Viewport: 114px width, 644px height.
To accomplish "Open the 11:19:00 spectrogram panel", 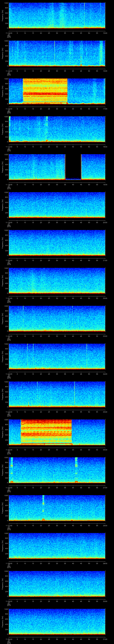I will (57, 205).
